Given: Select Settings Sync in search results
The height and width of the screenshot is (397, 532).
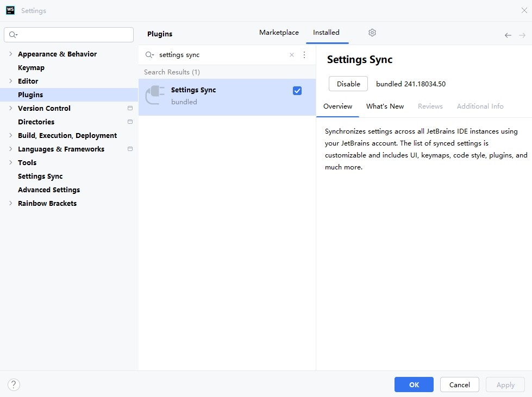Looking at the screenshot, I should (x=227, y=97).
